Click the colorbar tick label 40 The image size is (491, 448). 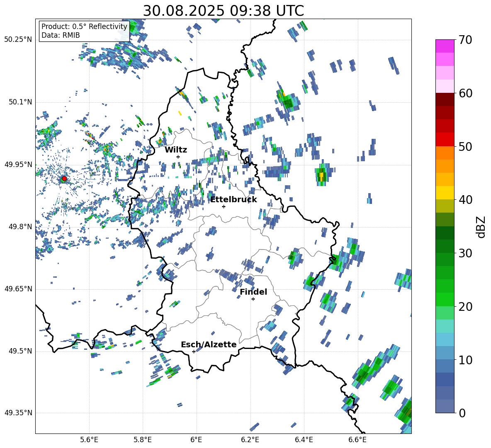(x=465, y=200)
